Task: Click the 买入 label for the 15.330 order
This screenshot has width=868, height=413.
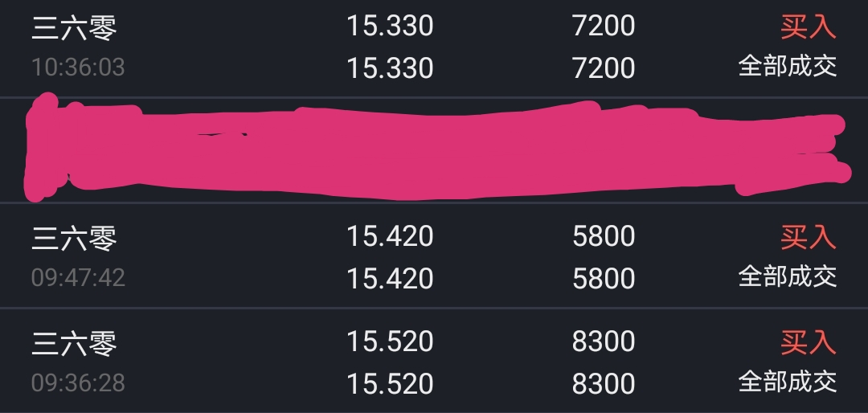Action: pos(809,27)
